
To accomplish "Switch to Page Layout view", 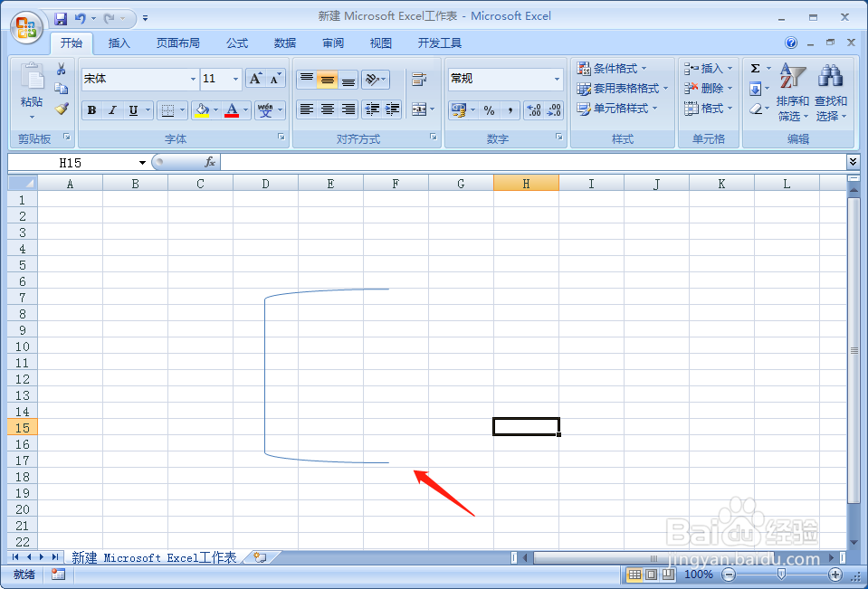I will click(652, 575).
